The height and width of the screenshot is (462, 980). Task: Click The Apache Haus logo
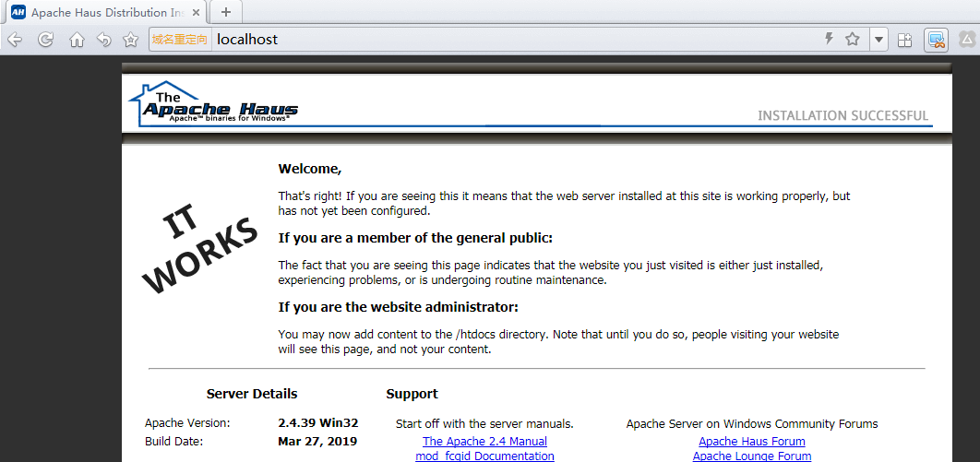click(214, 103)
